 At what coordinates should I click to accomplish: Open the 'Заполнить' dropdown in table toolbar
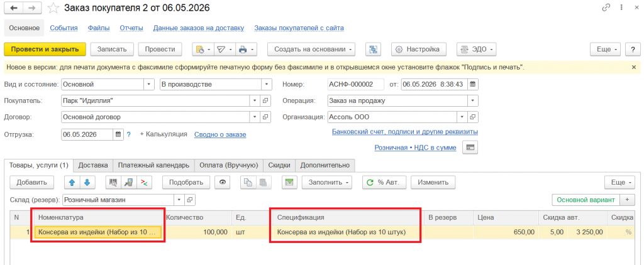click(327, 183)
